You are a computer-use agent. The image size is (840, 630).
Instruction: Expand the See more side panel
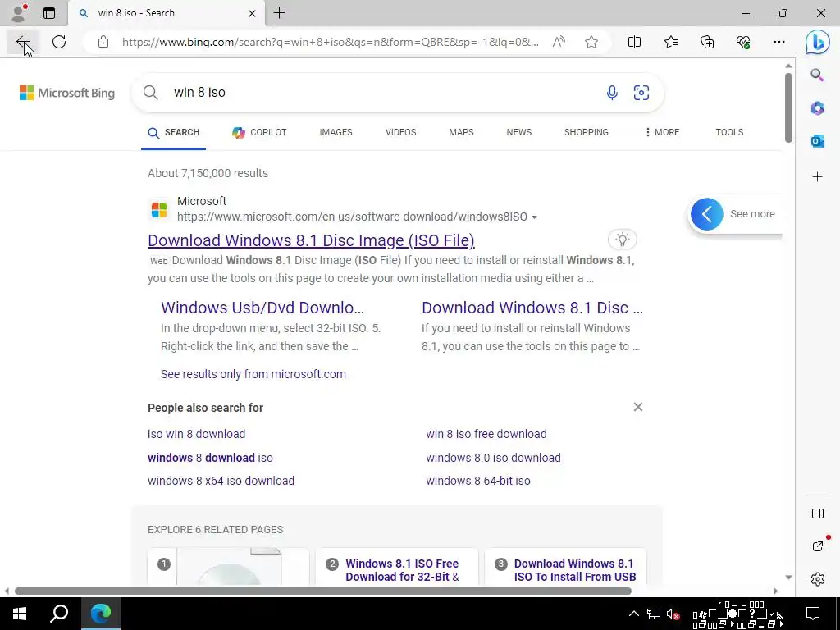[x=734, y=214]
